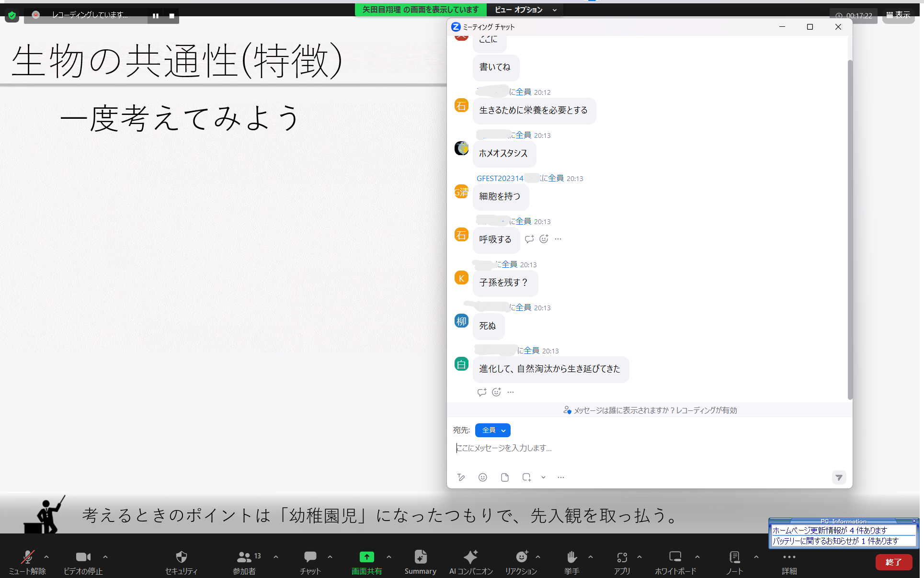Unmute microphone with ミュート解除
This screenshot has height=578, width=924.
27,562
